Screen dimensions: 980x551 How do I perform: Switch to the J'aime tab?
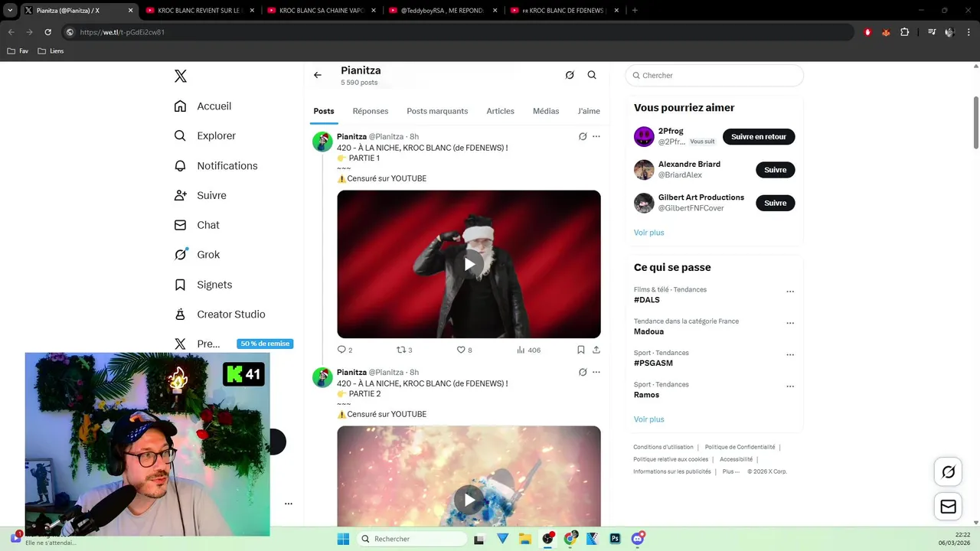pos(589,111)
